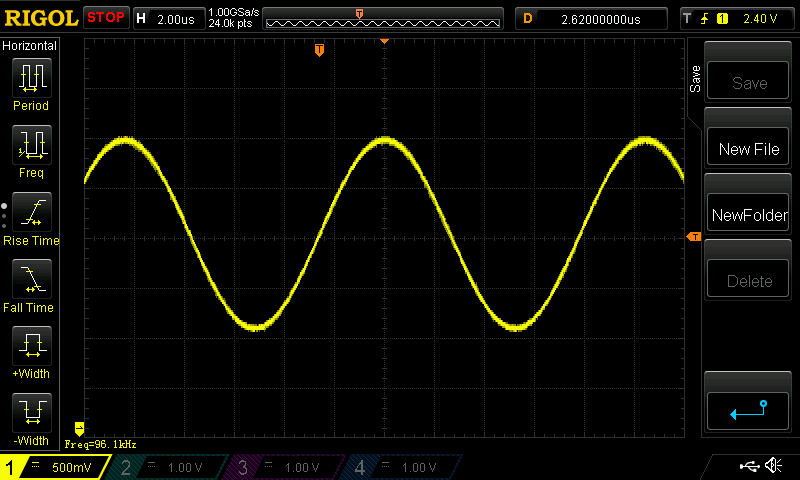Click the orange T marker above memory bar
The width and height of the screenshot is (800, 480).
point(359,14)
